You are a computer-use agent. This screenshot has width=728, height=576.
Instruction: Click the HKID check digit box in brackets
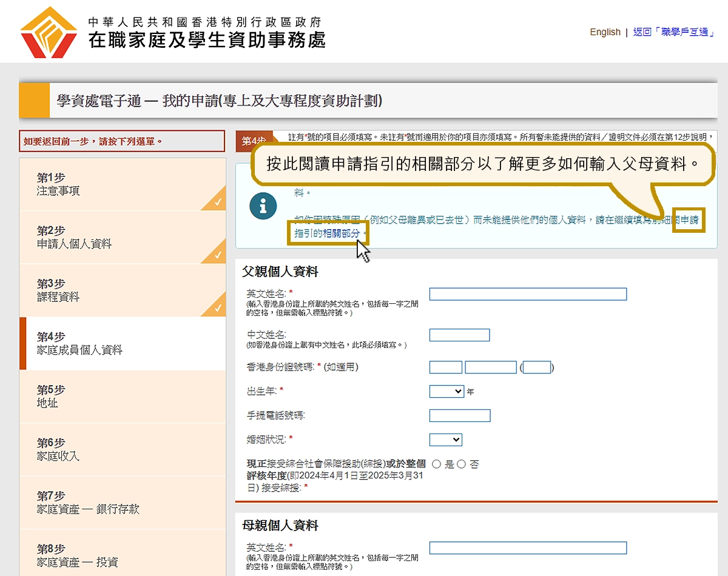pyautogui.click(x=536, y=367)
